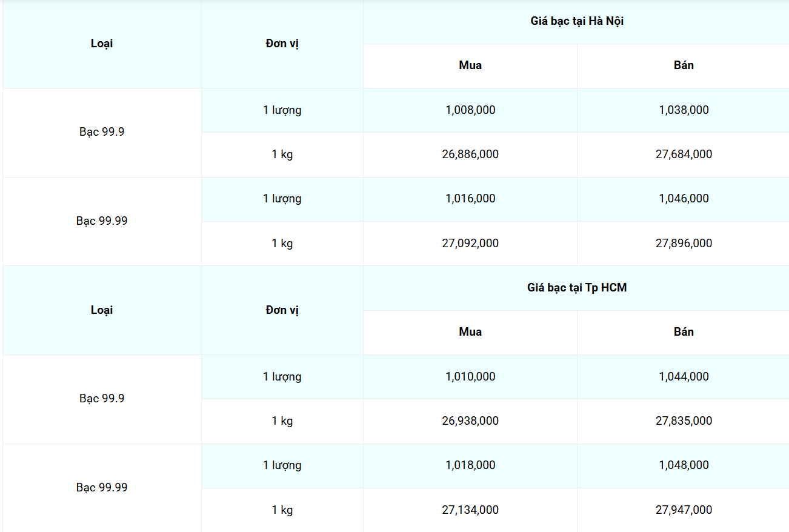Click the 27,092,000 price value
The width and height of the screenshot is (789, 532).
[470, 244]
